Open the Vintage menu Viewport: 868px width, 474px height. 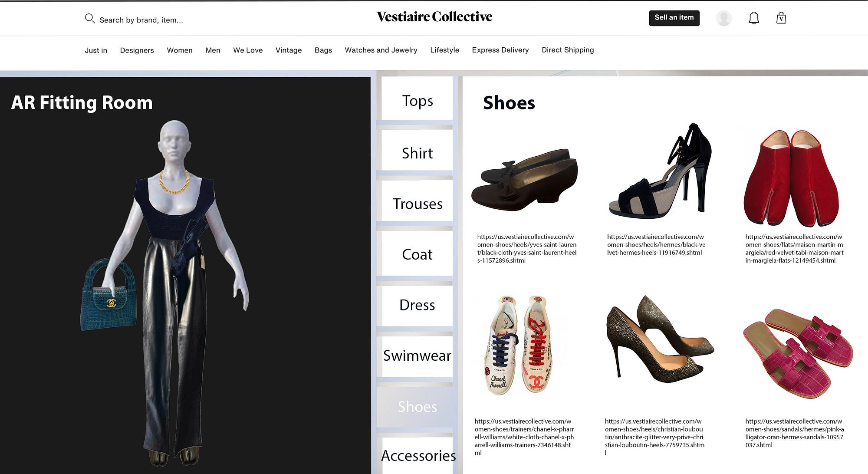(x=289, y=50)
